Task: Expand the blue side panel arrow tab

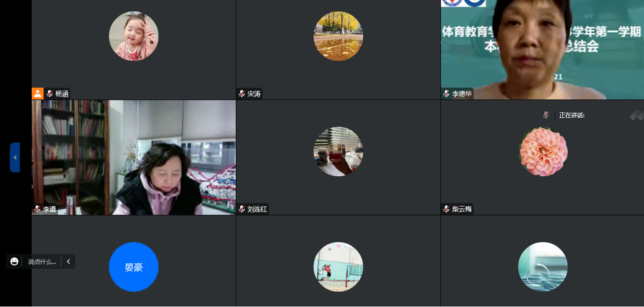Action: (15, 157)
